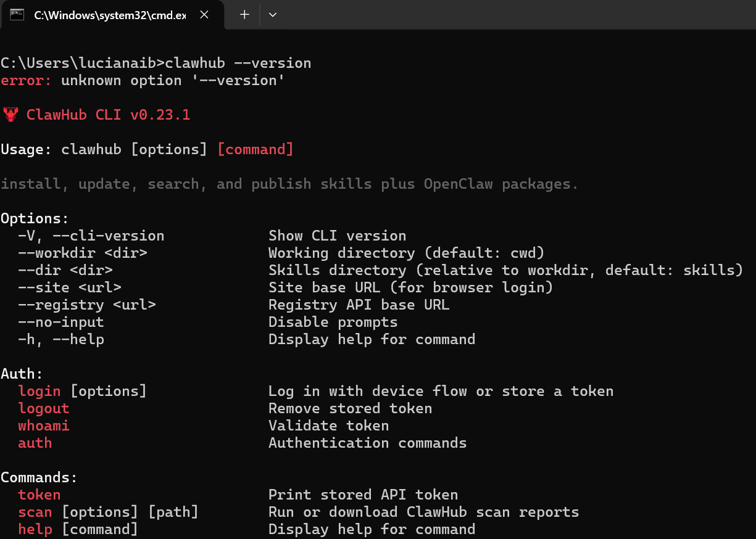This screenshot has height=539, width=756.
Task: Click the '-h, --help' option
Action: click(x=61, y=339)
